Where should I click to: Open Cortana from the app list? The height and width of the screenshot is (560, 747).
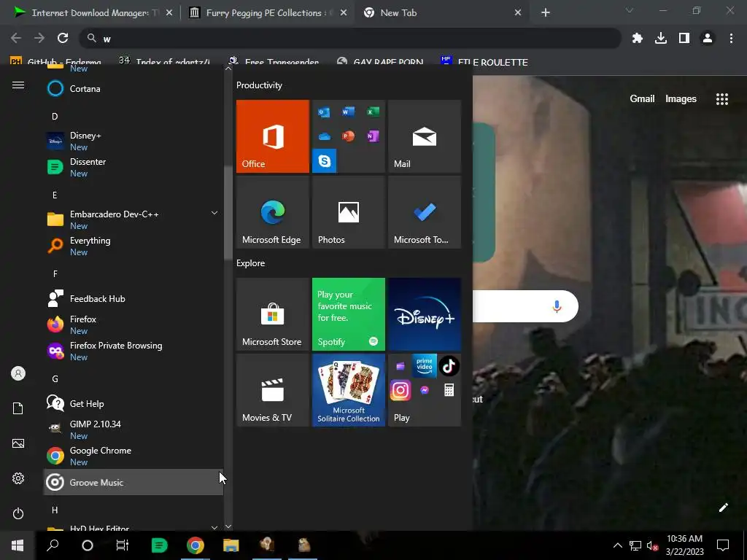coord(133,88)
